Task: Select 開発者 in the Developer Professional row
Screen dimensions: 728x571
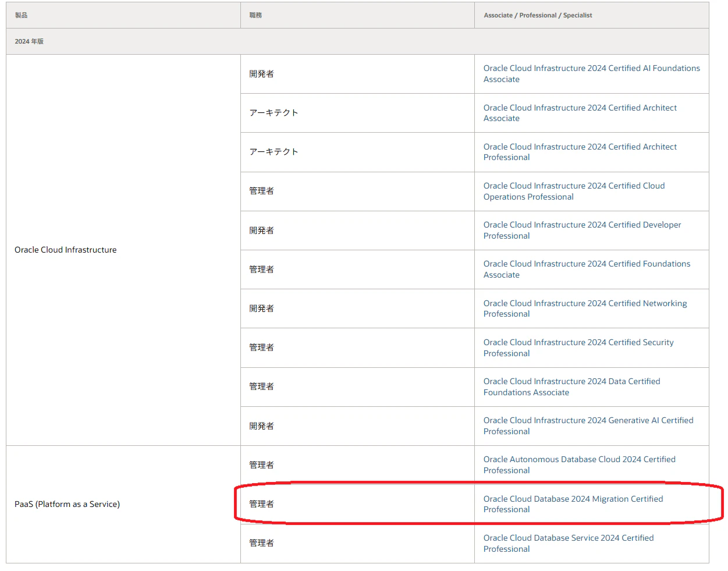Action: (x=261, y=230)
